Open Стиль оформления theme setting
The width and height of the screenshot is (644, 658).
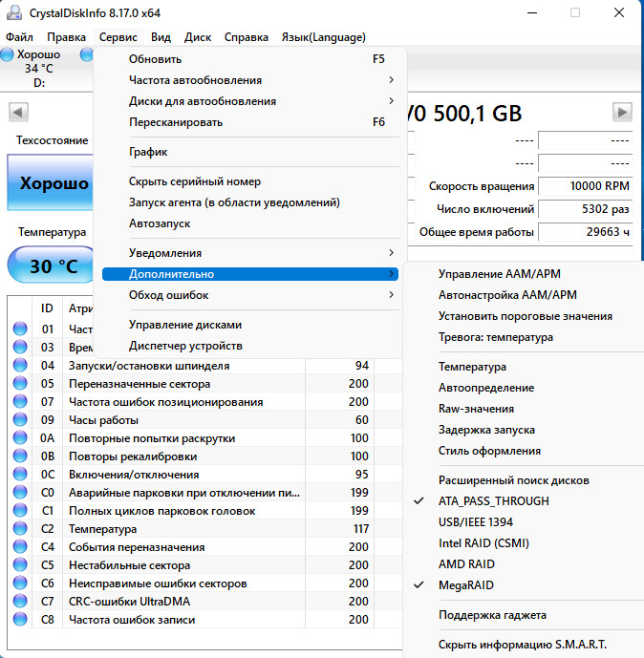(489, 451)
